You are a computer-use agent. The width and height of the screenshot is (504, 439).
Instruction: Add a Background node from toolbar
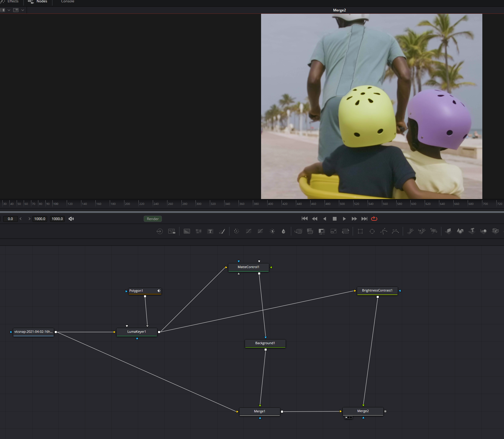187,231
